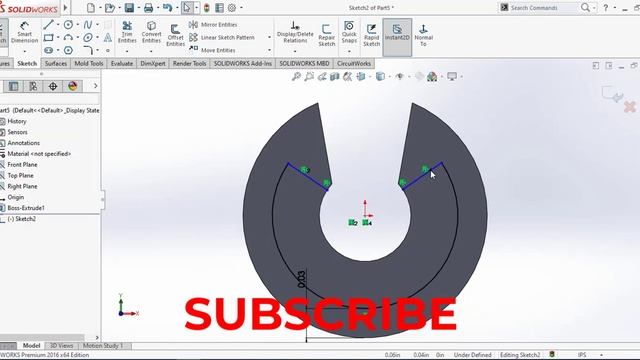Click the Rapid Sketch tool

[x=371, y=35]
